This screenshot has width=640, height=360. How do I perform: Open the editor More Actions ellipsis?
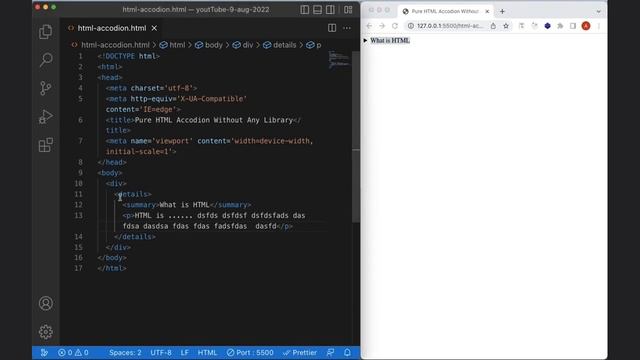[x=347, y=28]
